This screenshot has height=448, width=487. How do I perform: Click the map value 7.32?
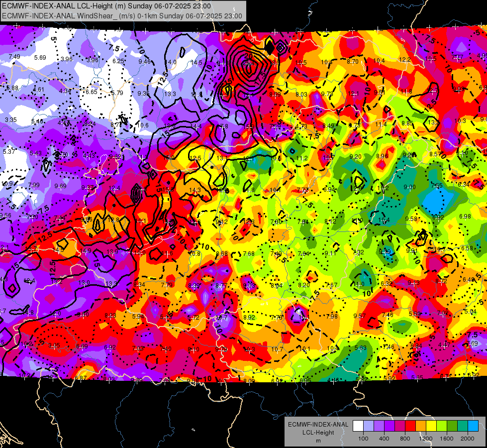point(358,252)
